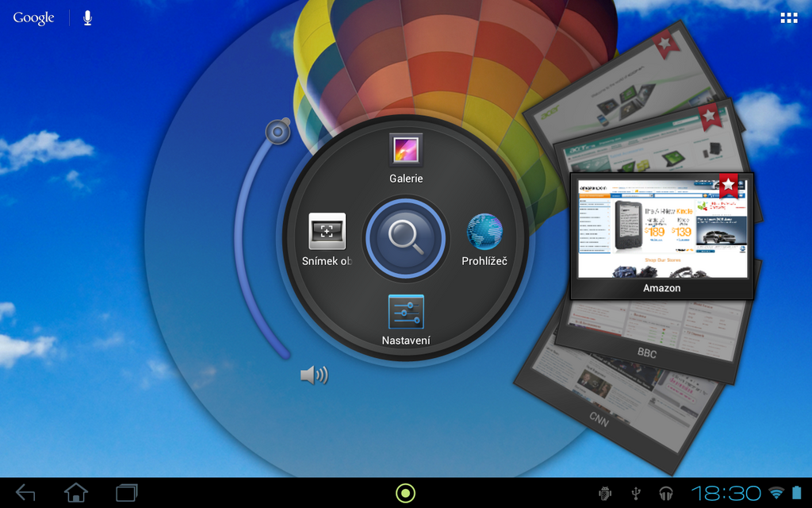
Task: Tap the Google logo
Action: (x=32, y=17)
